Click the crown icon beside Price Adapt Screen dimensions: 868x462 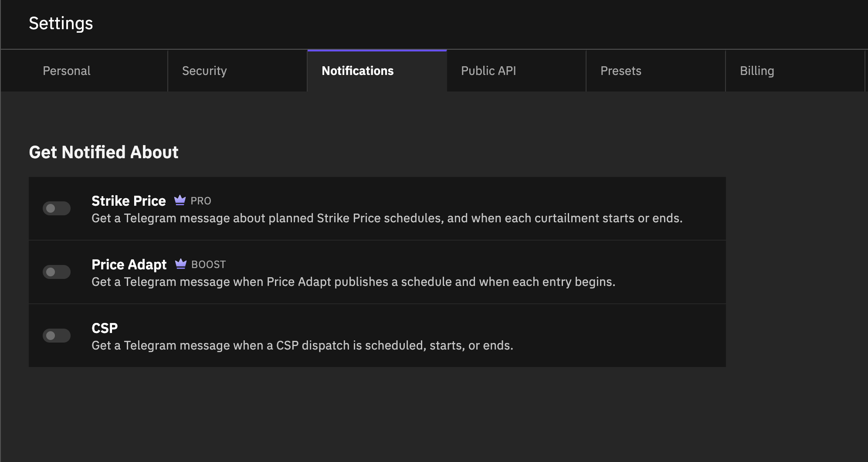pos(180,264)
